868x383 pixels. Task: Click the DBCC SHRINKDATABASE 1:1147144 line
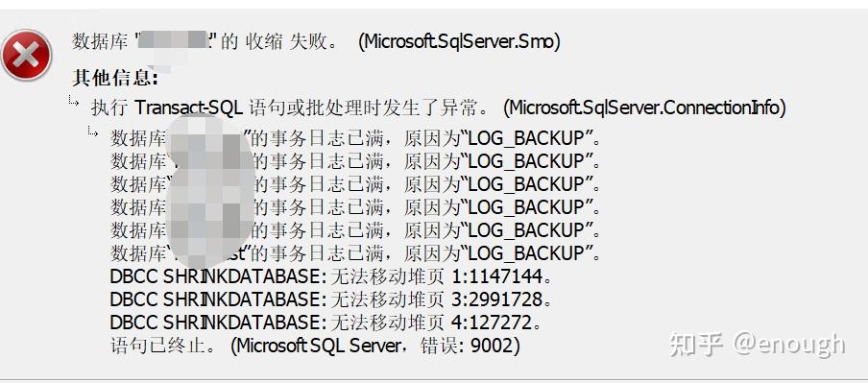(331, 276)
